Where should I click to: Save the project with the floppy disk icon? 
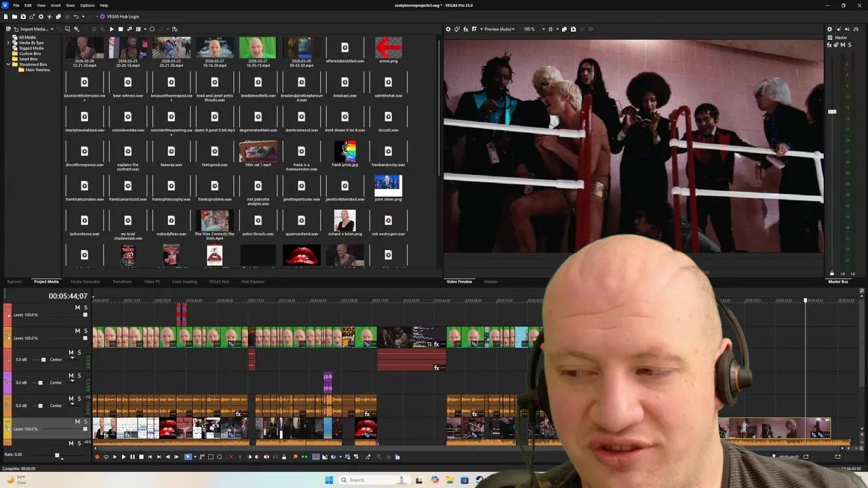pos(23,16)
